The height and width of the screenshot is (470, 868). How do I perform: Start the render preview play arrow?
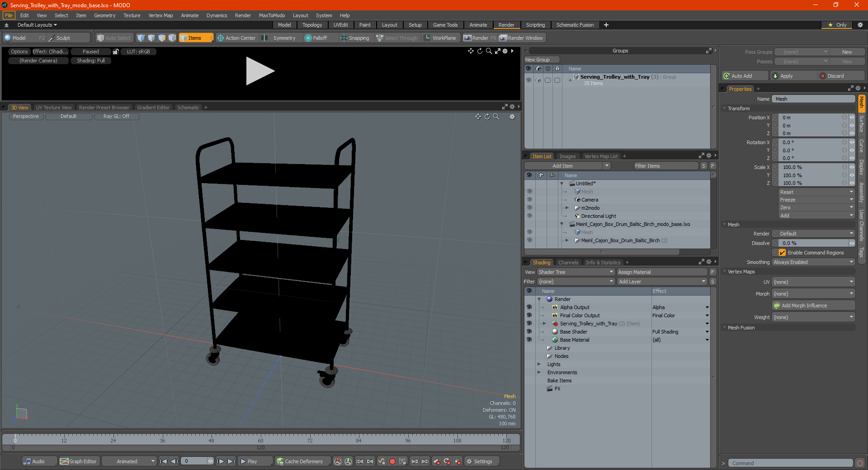point(260,71)
